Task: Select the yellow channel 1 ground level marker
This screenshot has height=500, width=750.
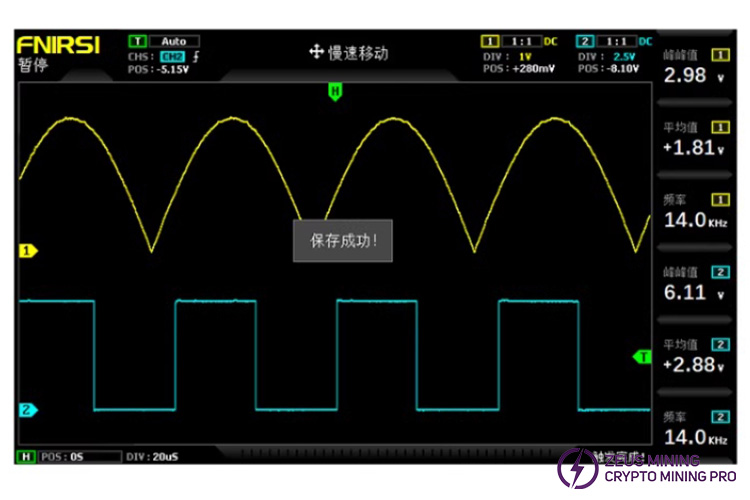Action: click(x=27, y=251)
